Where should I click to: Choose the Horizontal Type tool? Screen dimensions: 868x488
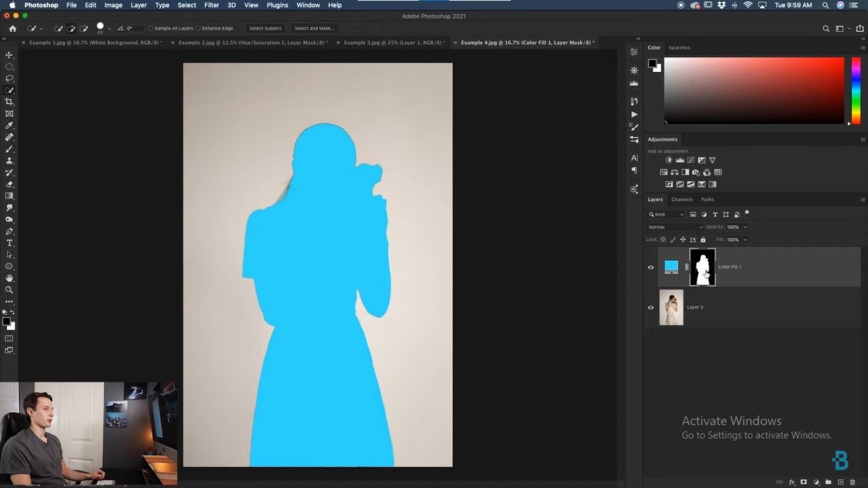pyautogui.click(x=9, y=243)
